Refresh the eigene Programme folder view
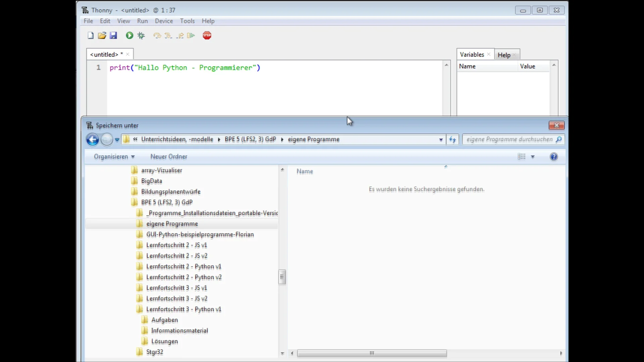Screen dimensions: 644x362 452,139
